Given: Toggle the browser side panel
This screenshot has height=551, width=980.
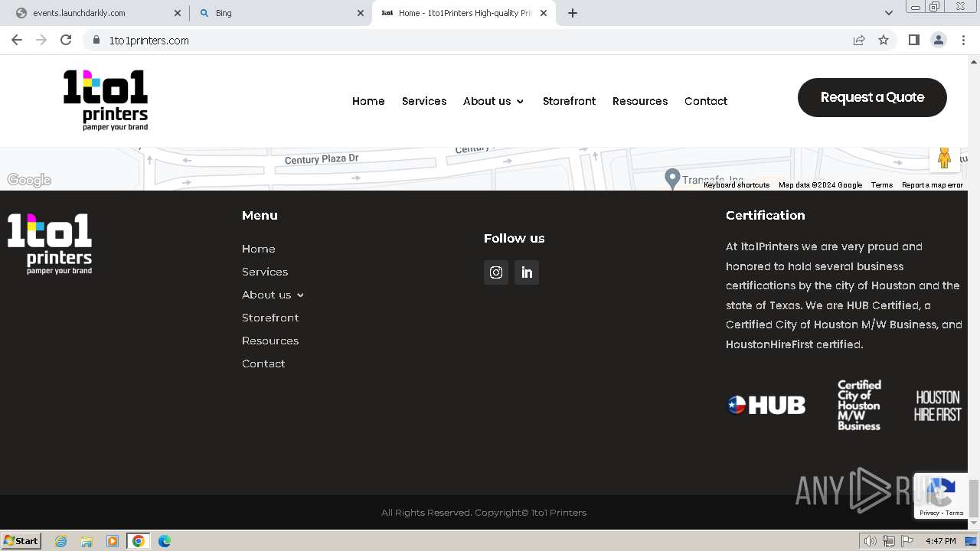Looking at the screenshot, I should tap(913, 40).
